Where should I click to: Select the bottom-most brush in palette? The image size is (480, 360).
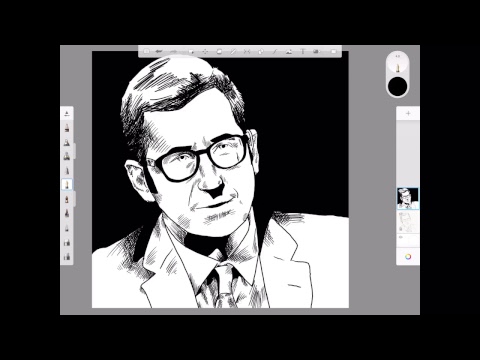coord(67,256)
